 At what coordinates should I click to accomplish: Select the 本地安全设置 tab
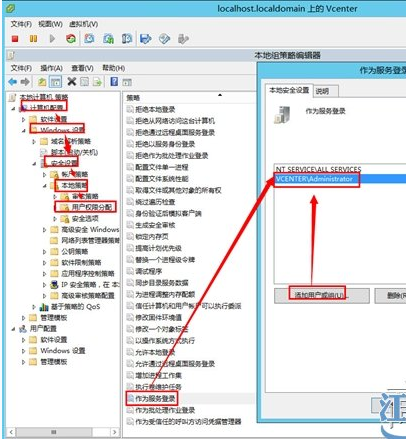pyautogui.click(x=289, y=90)
